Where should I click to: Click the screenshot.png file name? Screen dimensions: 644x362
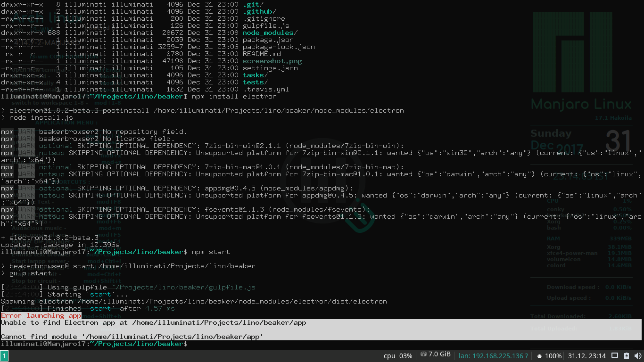pos(272,61)
